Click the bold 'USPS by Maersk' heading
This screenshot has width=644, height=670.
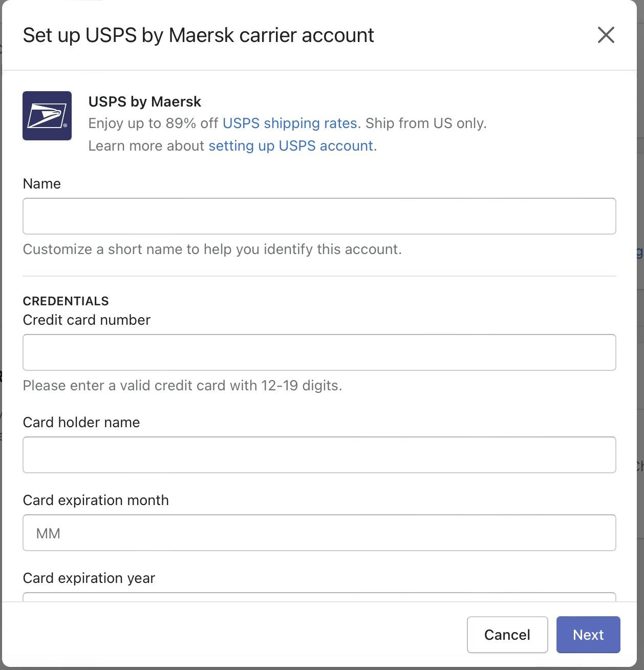click(145, 102)
